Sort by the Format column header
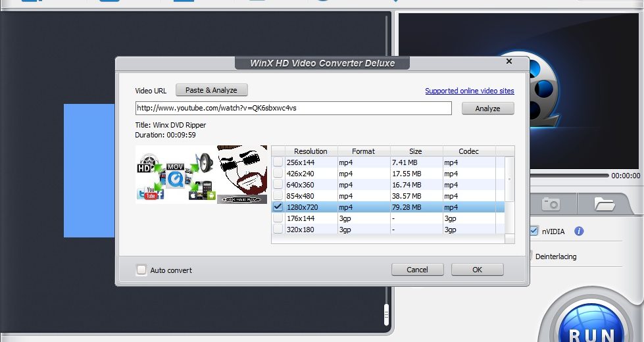This screenshot has height=342, width=644. pyautogui.click(x=364, y=151)
